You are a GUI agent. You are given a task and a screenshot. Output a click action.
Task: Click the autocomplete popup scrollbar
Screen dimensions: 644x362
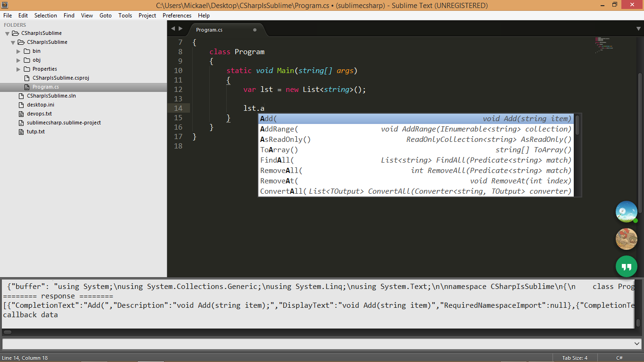[578, 124]
